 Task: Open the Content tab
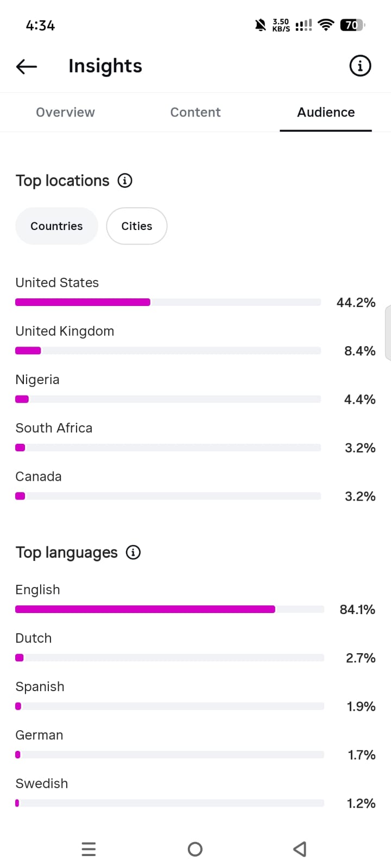[x=195, y=112]
